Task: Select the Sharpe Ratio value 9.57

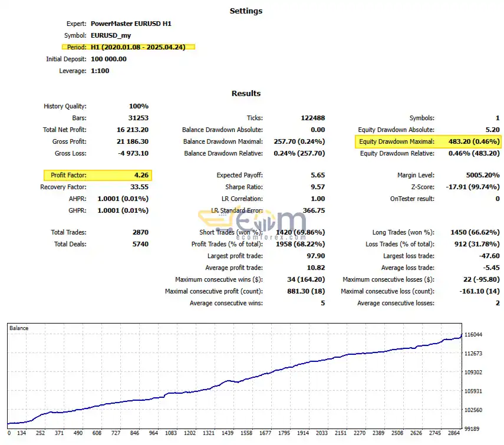Action: [318, 187]
